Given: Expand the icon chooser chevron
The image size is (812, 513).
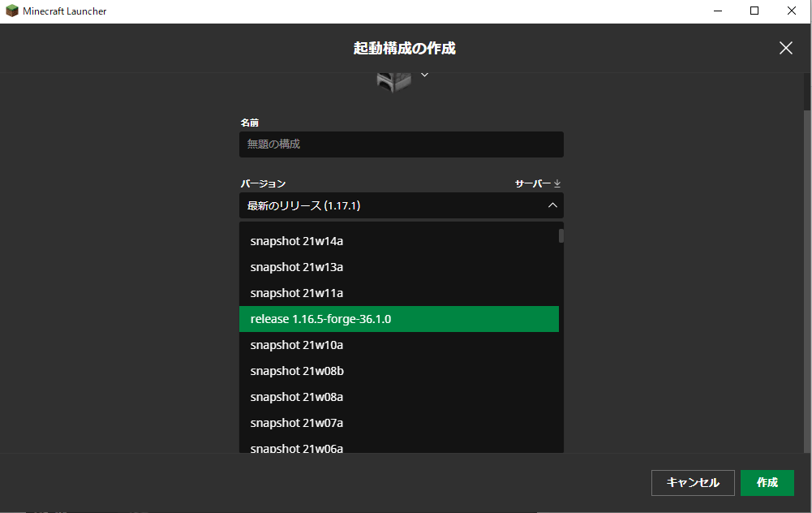Looking at the screenshot, I should (x=424, y=75).
